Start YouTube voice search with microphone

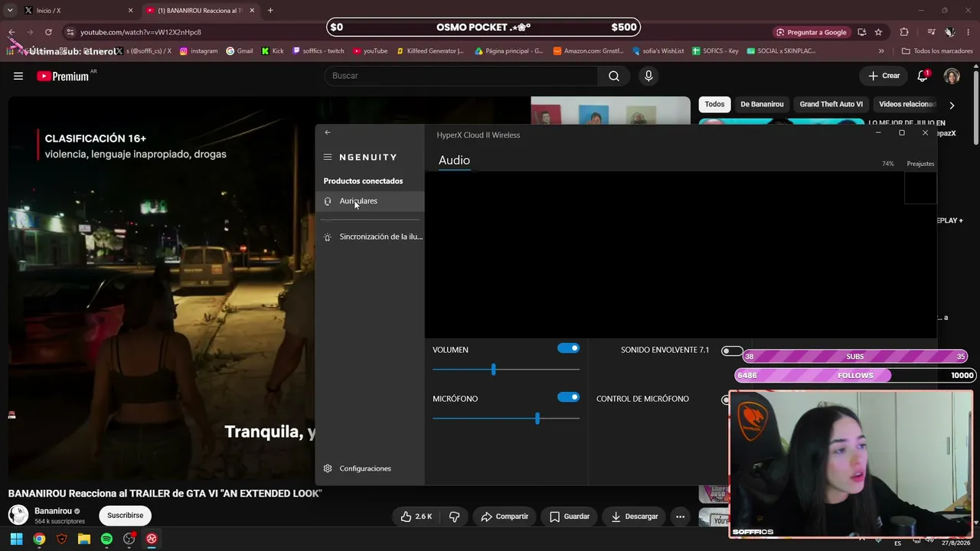point(648,76)
